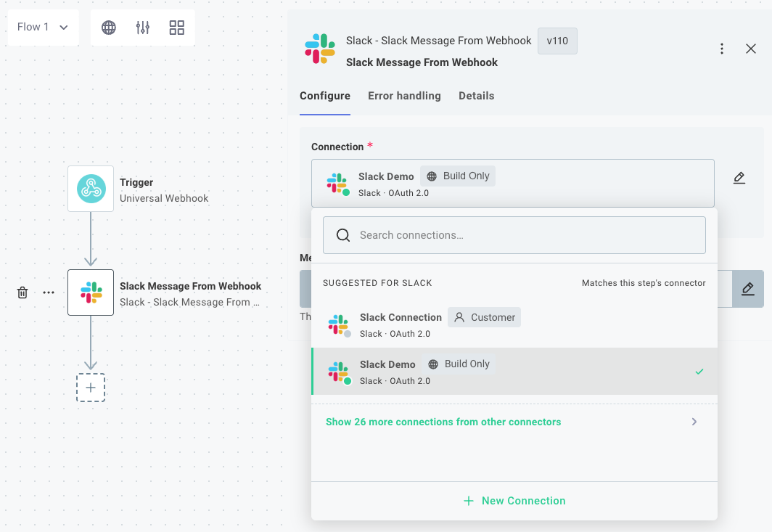Click the Customer badge on Slack Connection
Screen dimensions: 772x532
pos(484,317)
